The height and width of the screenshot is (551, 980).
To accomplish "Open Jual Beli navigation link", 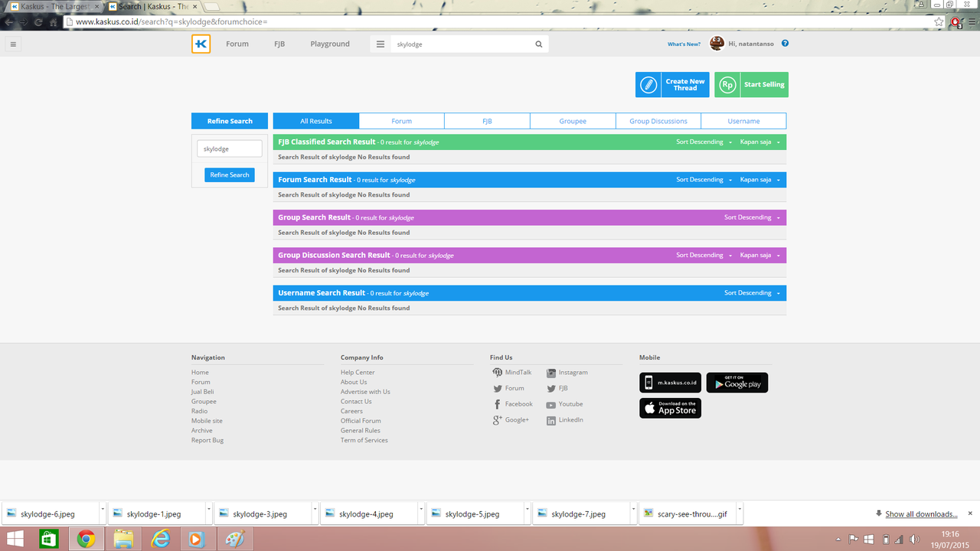I will 203,392.
